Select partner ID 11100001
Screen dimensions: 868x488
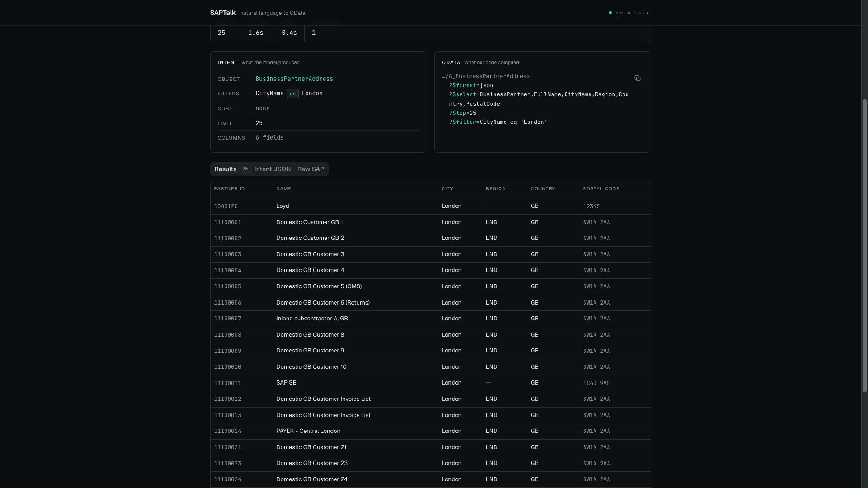227,222
